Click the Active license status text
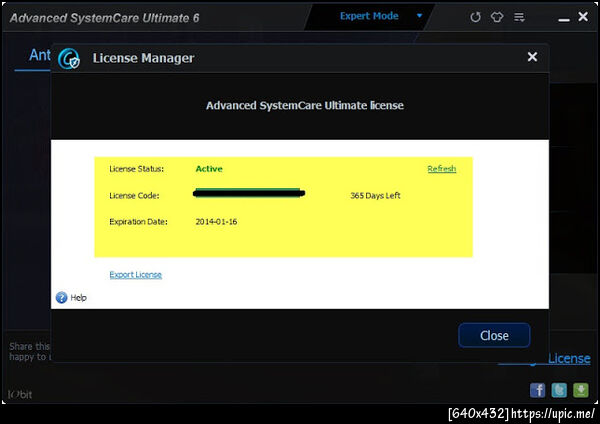This screenshot has width=600, height=424. tap(209, 169)
